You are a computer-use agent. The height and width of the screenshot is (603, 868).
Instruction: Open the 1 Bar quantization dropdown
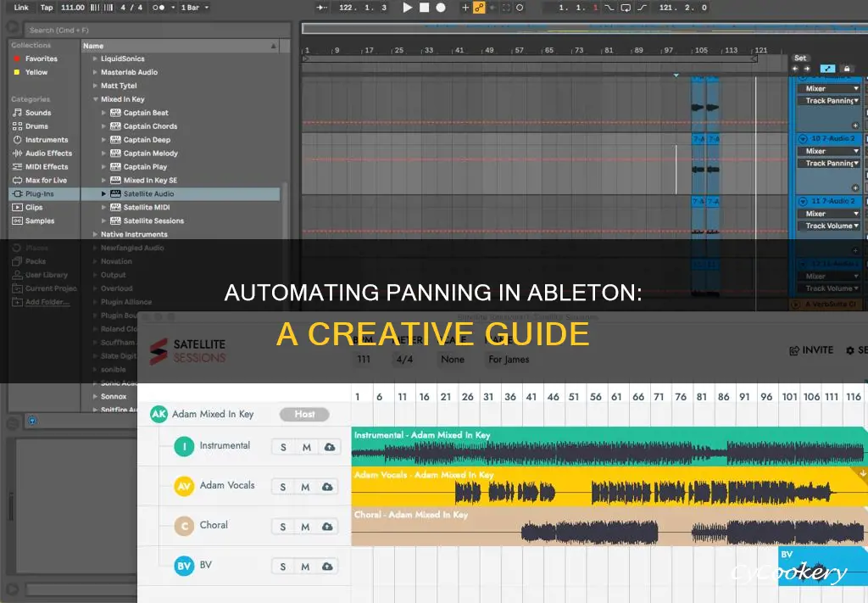(194, 7)
